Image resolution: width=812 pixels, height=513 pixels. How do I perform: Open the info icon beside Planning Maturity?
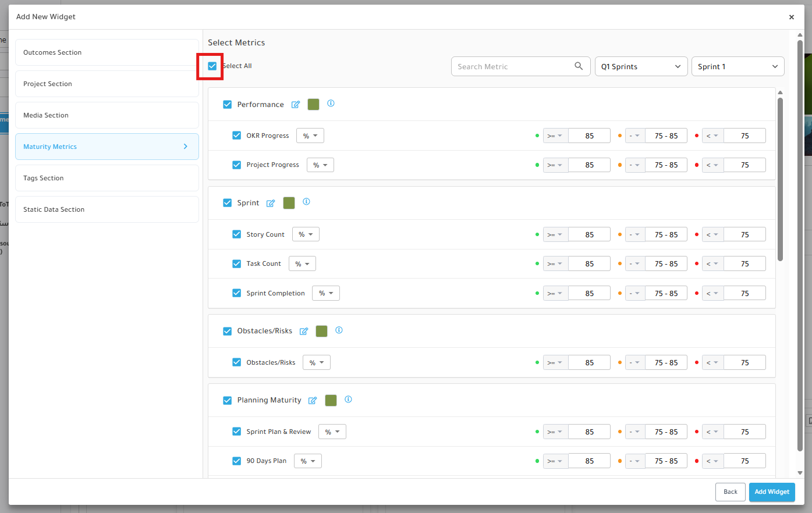(348, 400)
